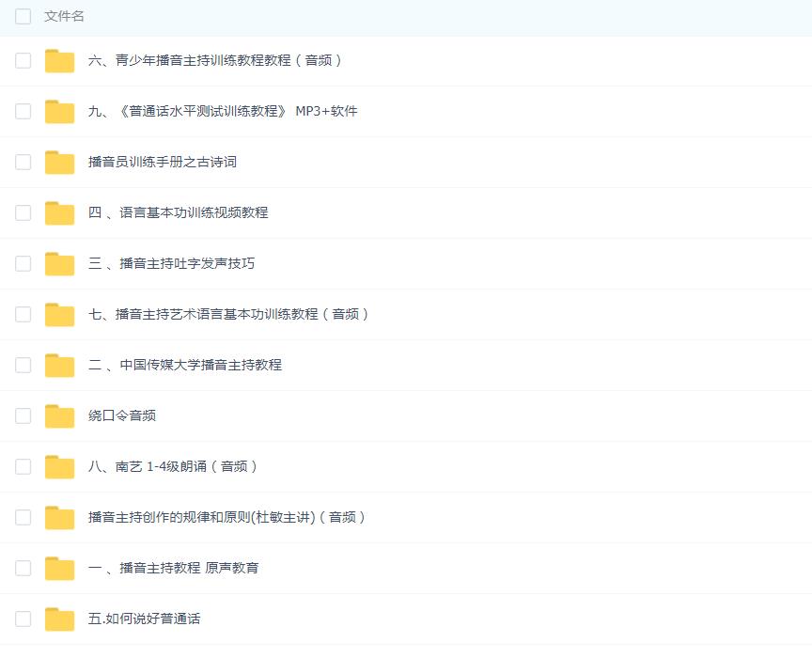This screenshot has width=812, height=658.
Task: Sort by the 文件名 column header
Action: [64, 17]
